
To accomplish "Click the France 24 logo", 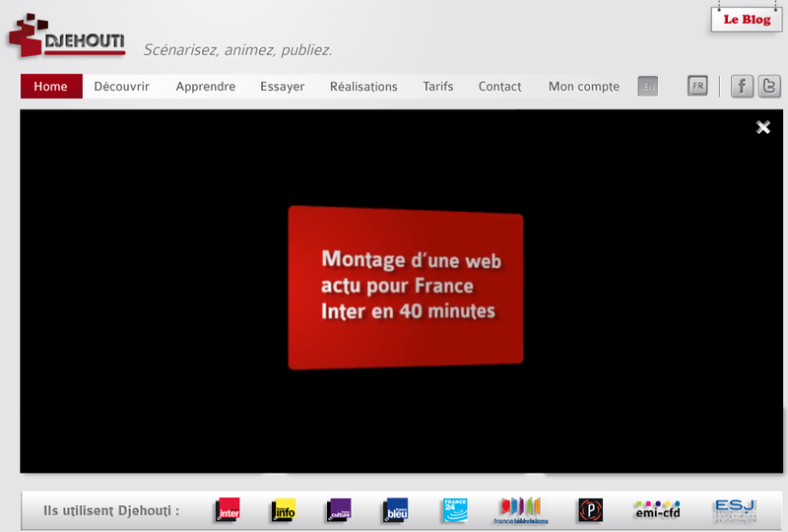I will click(454, 510).
